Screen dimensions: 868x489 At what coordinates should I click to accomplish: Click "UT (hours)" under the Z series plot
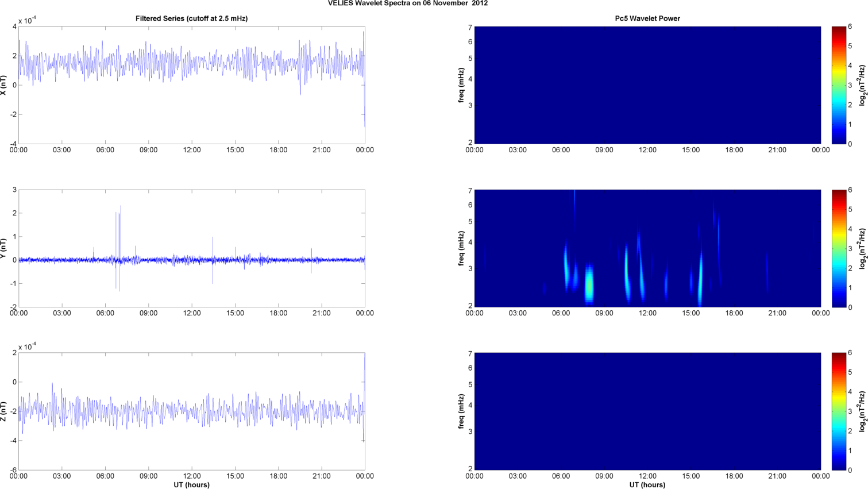pyautogui.click(x=191, y=485)
